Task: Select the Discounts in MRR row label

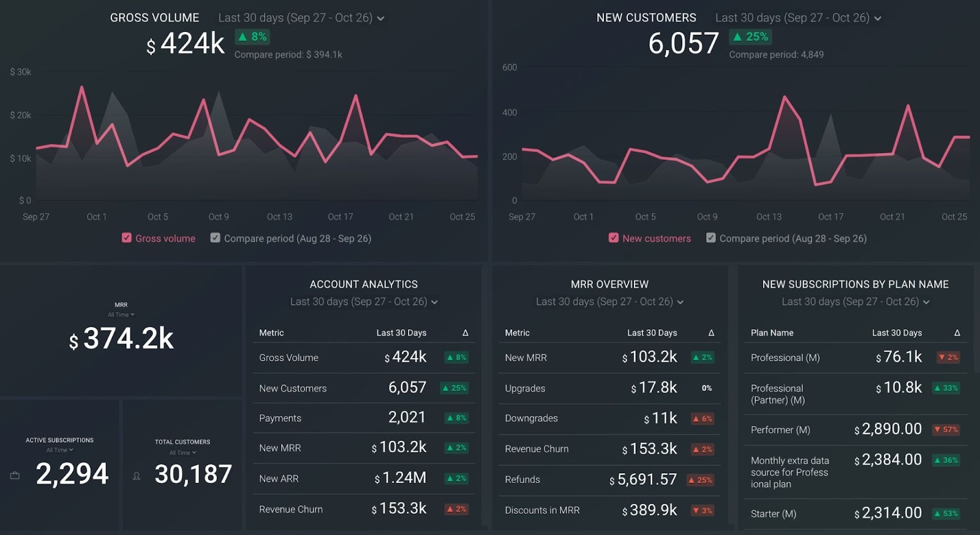Action: click(x=542, y=510)
